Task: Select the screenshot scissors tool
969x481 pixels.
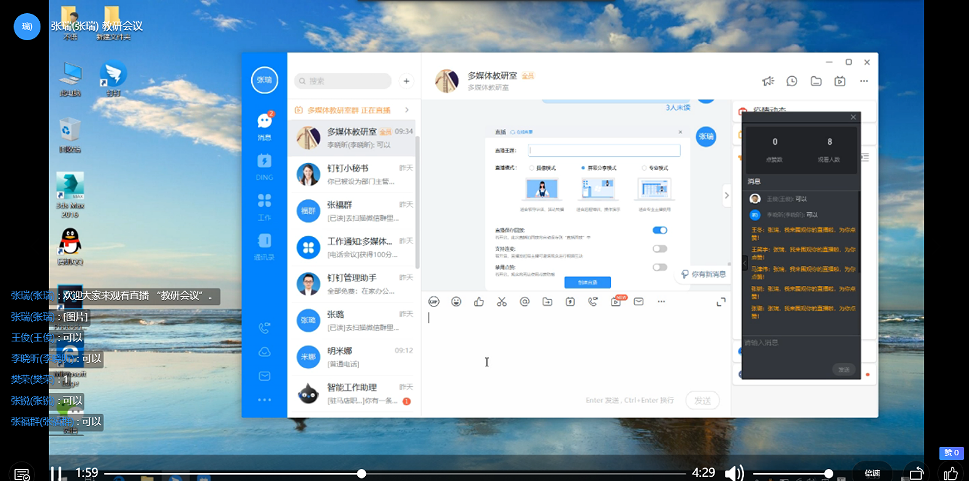Action: [x=502, y=302]
